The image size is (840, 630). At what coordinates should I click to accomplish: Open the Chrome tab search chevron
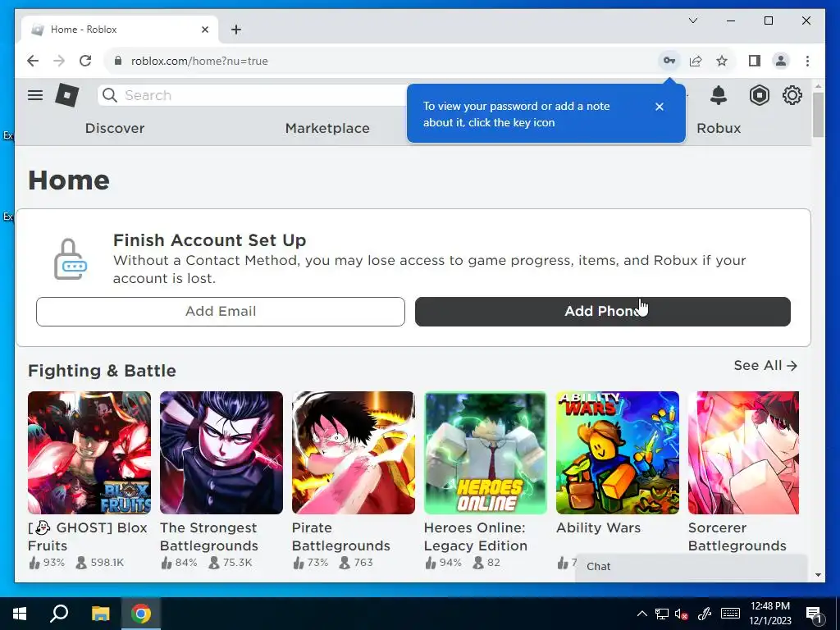point(692,21)
